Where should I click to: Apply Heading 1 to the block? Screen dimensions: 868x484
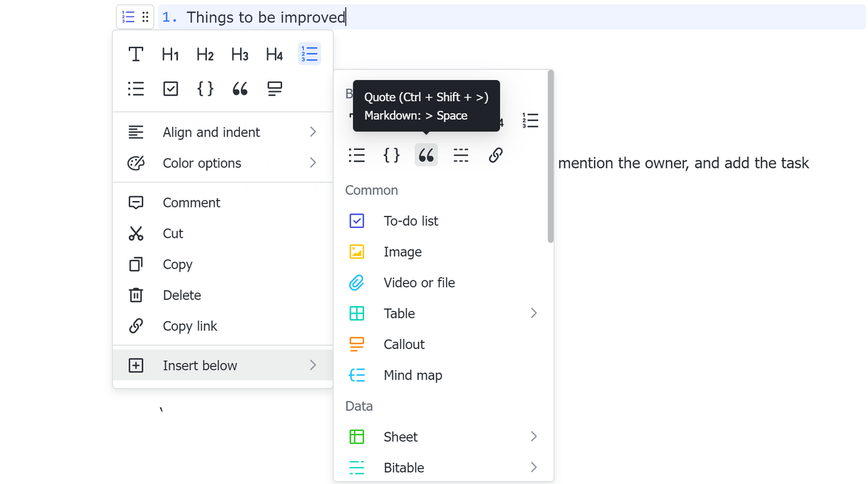(x=170, y=54)
